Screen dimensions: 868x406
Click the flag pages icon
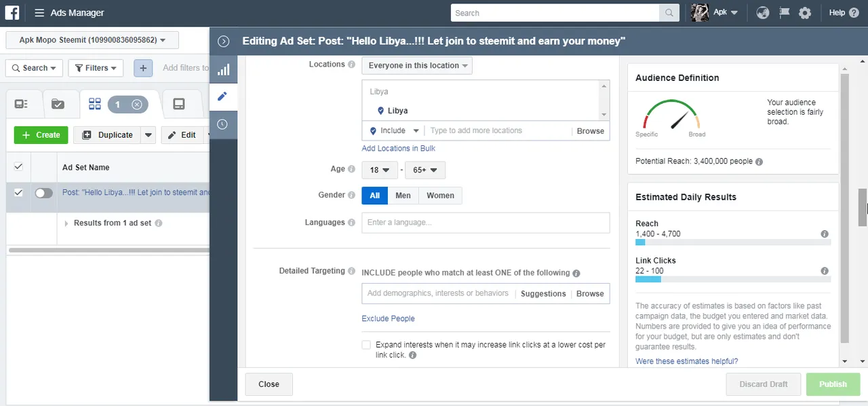click(785, 13)
